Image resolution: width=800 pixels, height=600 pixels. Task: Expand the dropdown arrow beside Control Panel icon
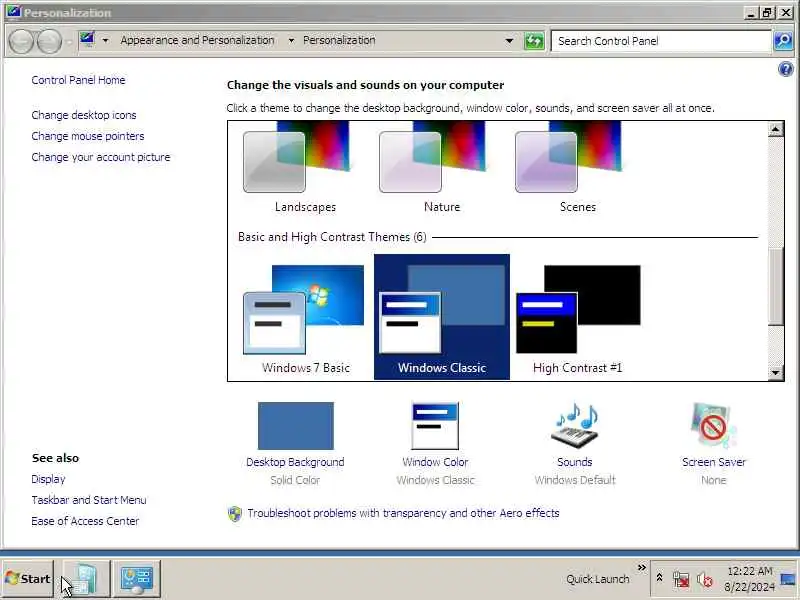point(105,40)
